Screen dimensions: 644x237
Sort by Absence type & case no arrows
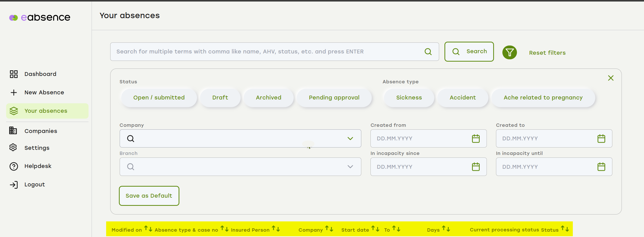pyautogui.click(x=225, y=229)
